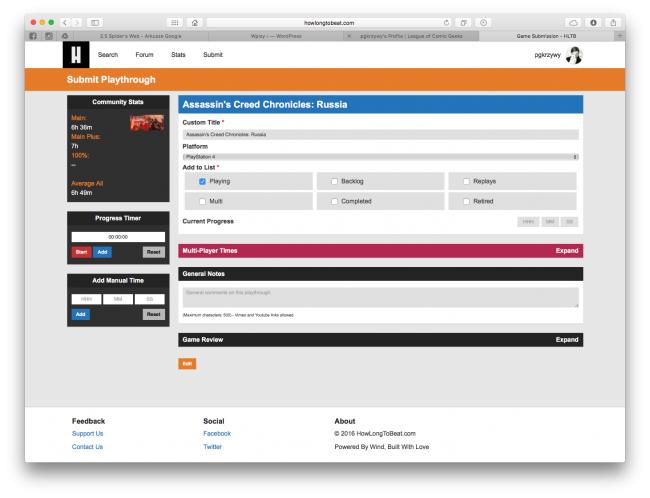Viewport: 650px width, 498px height.
Task: Open the tab overview icon
Action: point(463,22)
